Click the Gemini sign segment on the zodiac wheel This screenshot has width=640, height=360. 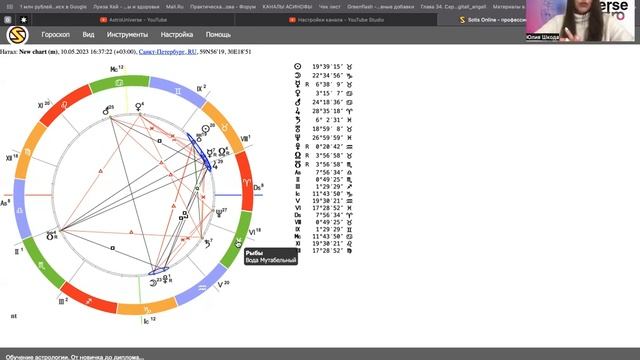(x=177, y=91)
